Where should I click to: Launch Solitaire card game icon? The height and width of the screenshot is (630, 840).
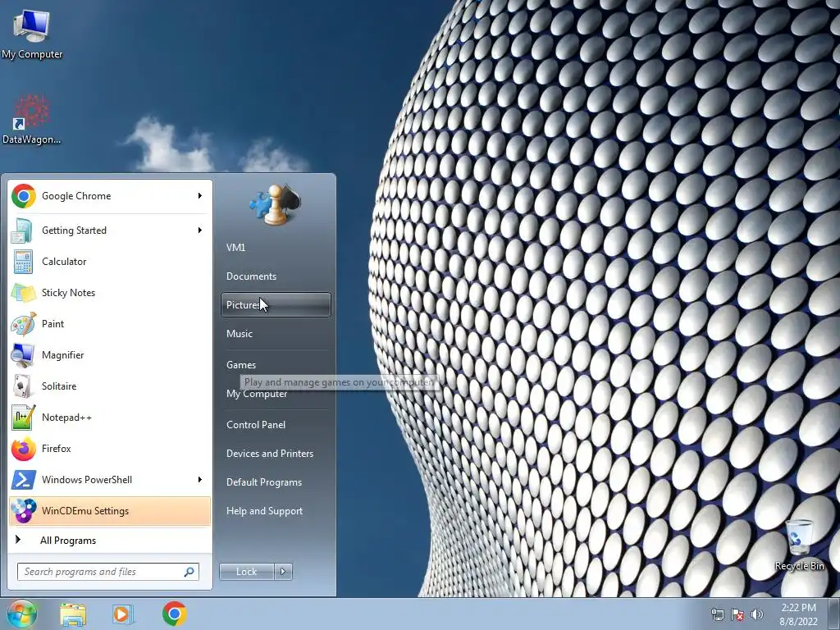pyautogui.click(x=23, y=386)
